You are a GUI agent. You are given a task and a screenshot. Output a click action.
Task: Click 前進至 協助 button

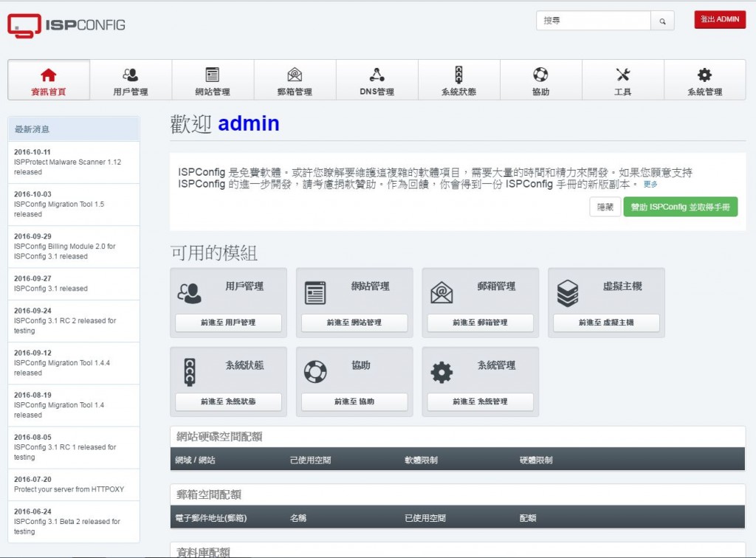coord(354,402)
